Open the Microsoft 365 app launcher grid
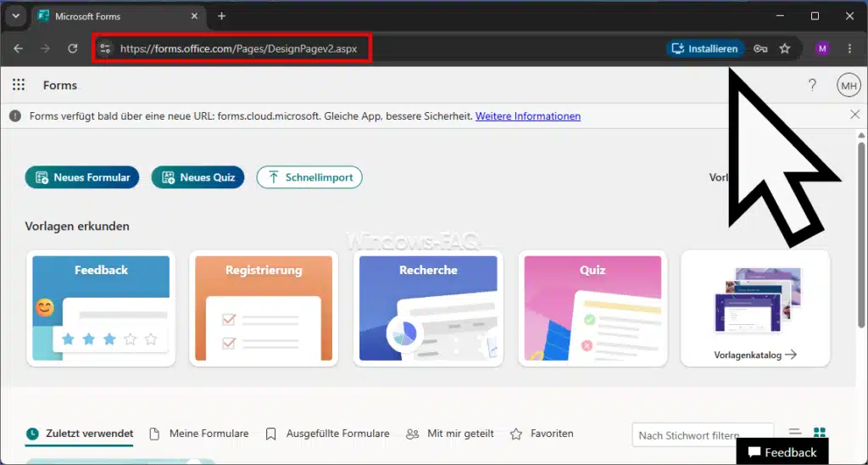The height and width of the screenshot is (465, 868). [x=19, y=85]
